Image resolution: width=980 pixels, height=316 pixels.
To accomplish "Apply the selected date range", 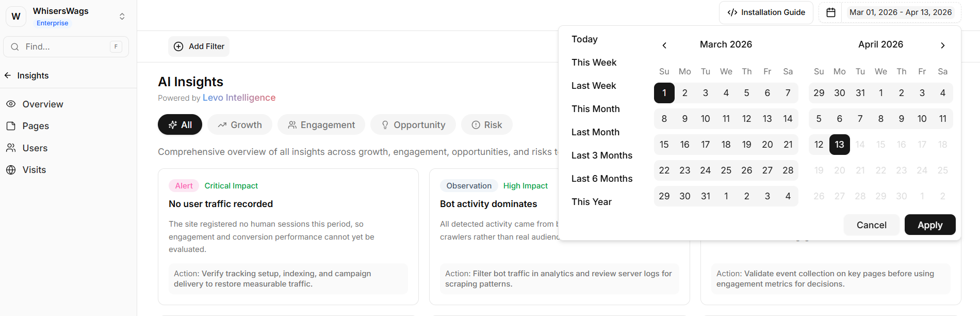I will (929, 225).
